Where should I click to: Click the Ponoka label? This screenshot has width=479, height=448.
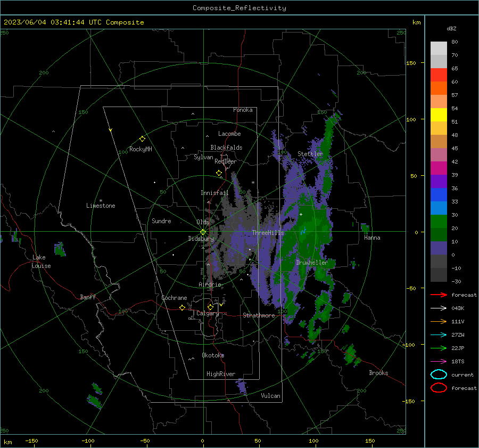click(243, 110)
